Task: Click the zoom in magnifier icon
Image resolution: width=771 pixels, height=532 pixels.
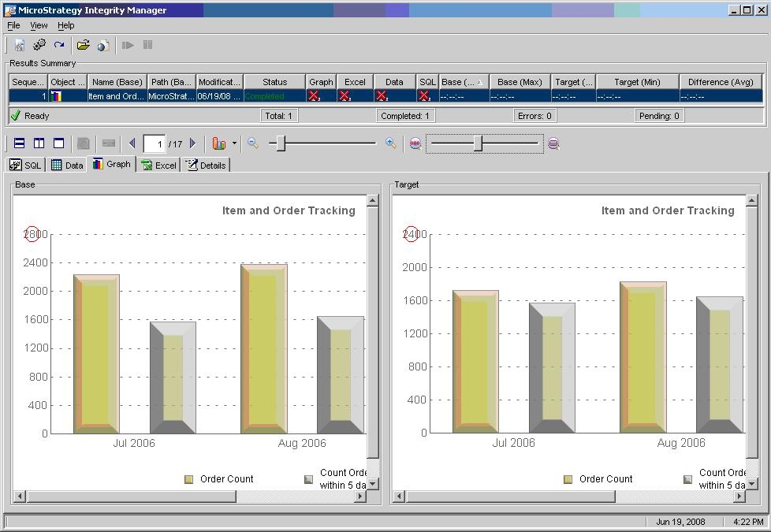Action: (391, 143)
